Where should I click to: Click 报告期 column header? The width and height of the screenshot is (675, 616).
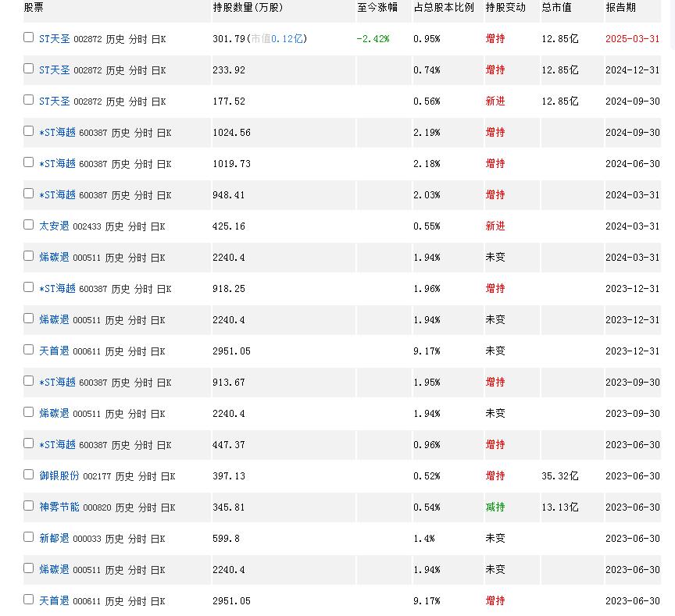pos(620,7)
